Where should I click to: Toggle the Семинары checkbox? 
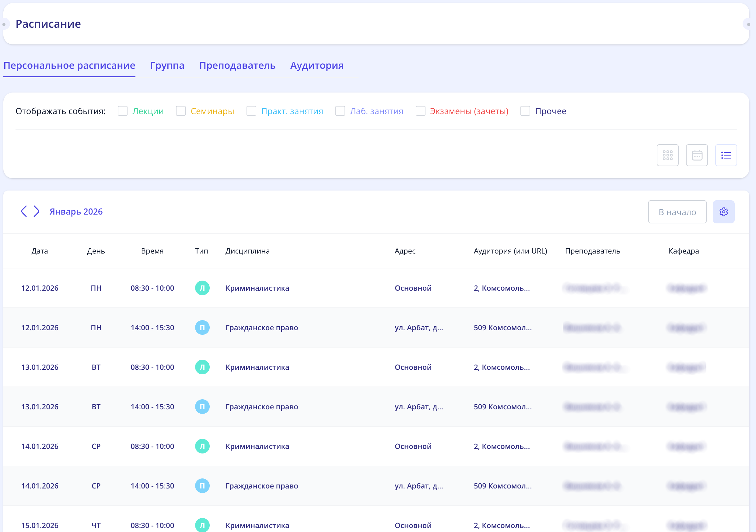click(181, 111)
